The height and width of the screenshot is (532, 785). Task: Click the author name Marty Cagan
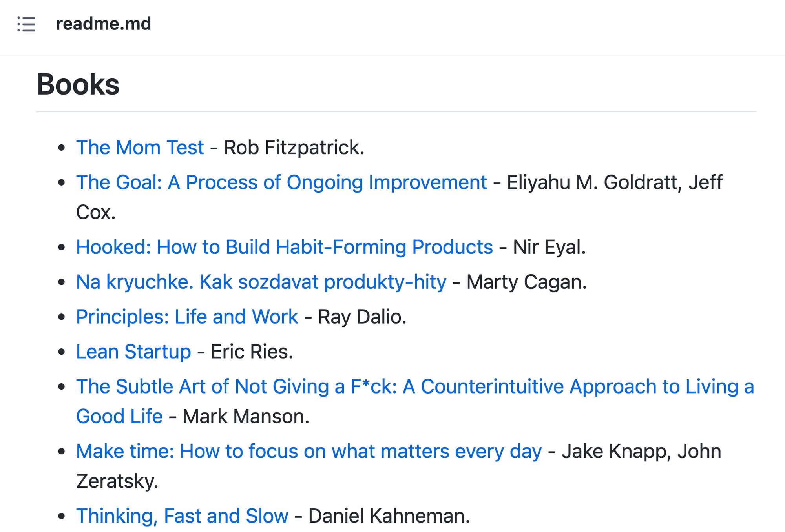coord(526,282)
